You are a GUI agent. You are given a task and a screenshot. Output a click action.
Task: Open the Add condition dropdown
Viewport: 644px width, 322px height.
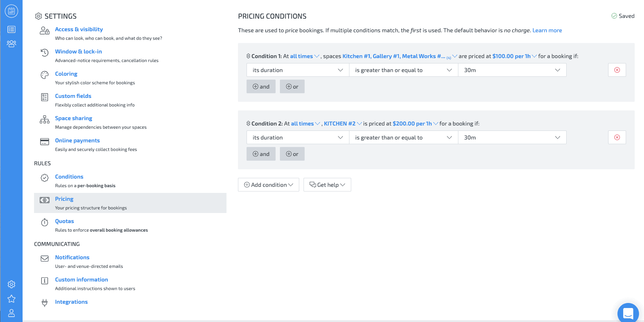[x=268, y=185]
